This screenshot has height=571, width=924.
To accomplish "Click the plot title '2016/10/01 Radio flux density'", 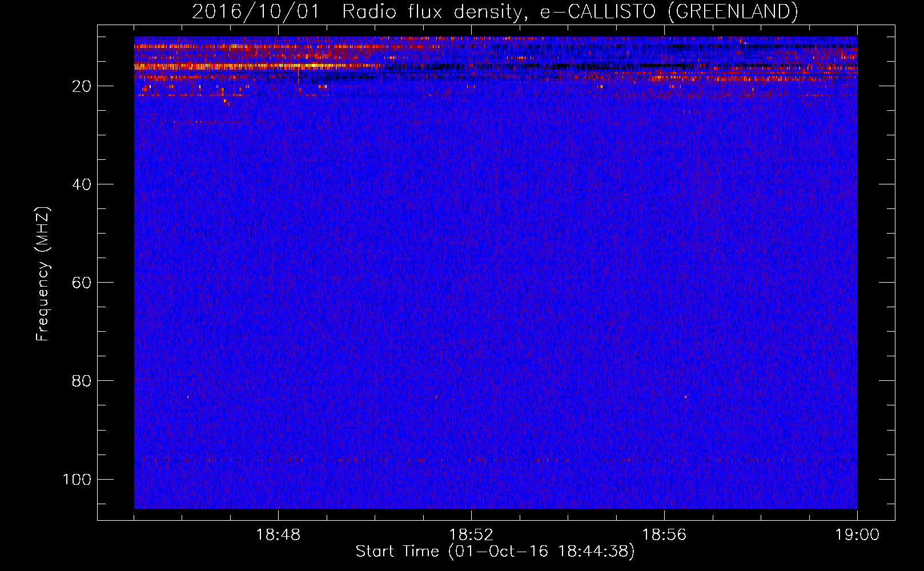I will (x=495, y=12).
